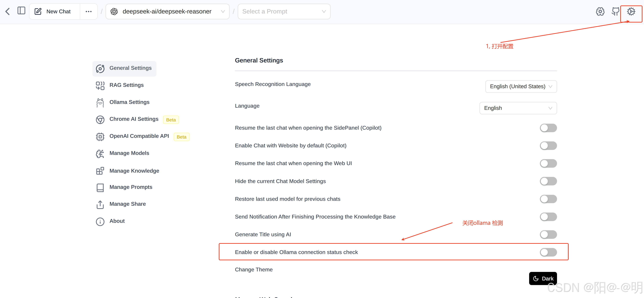Click the settings gear icon top right

click(631, 11)
